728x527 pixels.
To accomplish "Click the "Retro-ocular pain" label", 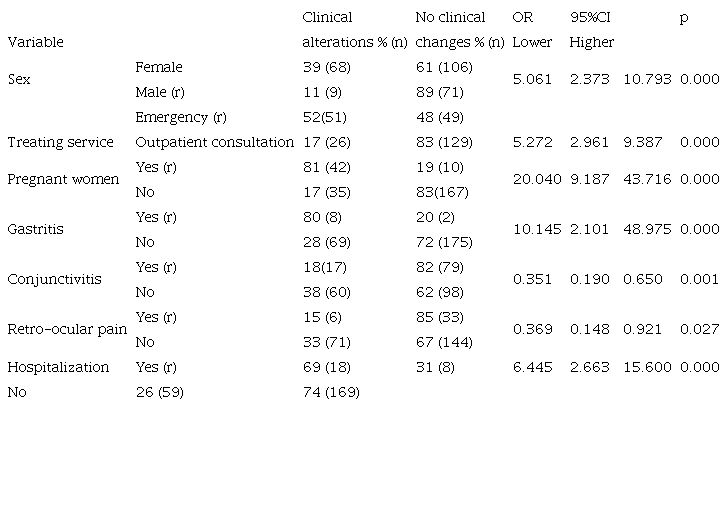I will pos(67,329).
